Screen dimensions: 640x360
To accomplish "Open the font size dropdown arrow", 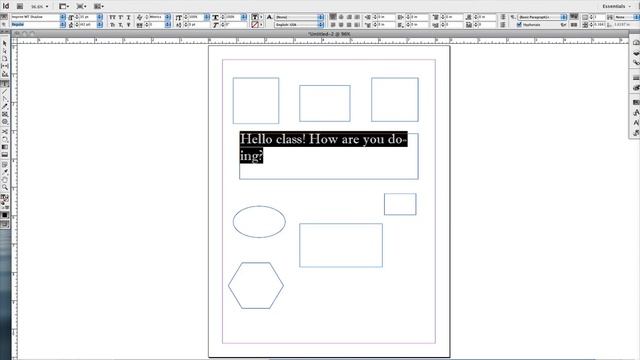I will [x=100, y=17].
